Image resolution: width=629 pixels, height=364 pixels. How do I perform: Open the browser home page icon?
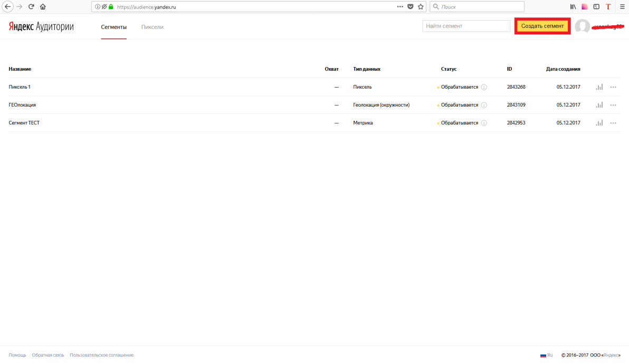click(x=43, y=7)
